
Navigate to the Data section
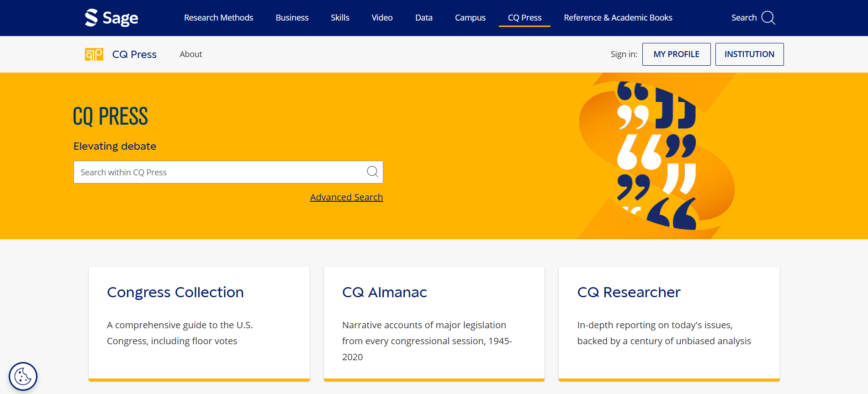423,18
